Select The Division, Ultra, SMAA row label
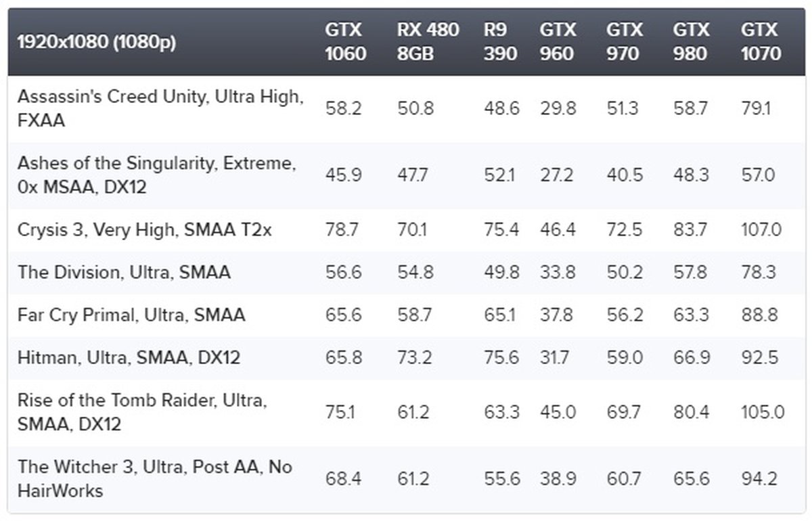Screen dimensions: 812x521 [124, 273]
